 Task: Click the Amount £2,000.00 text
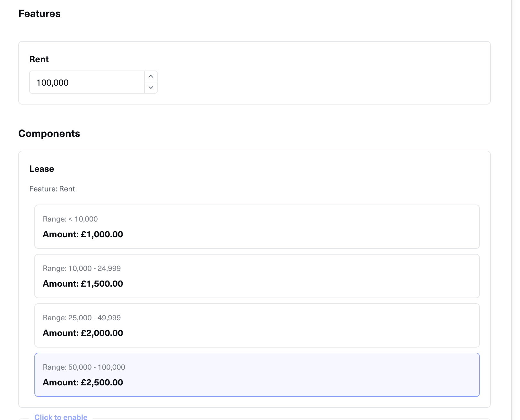(x=83, y=333)
